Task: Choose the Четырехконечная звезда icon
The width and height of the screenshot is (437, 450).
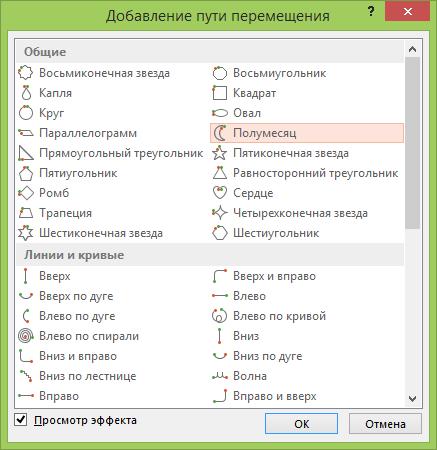Action: click(x=220, y=213)
